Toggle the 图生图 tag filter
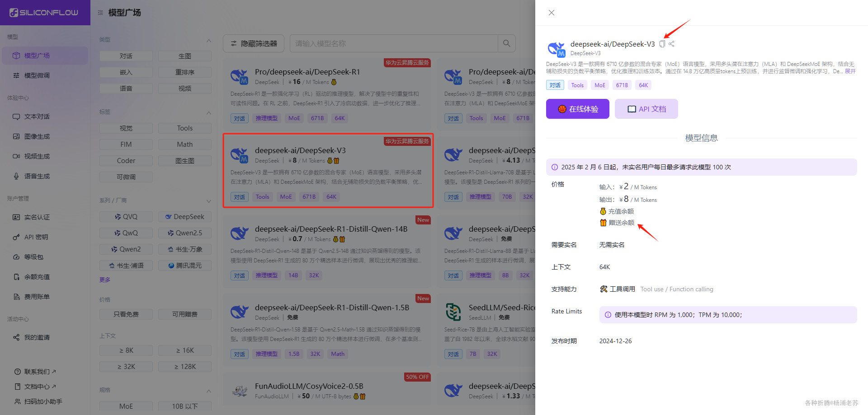The image size is (868, 415). click(x=185, y=161)
